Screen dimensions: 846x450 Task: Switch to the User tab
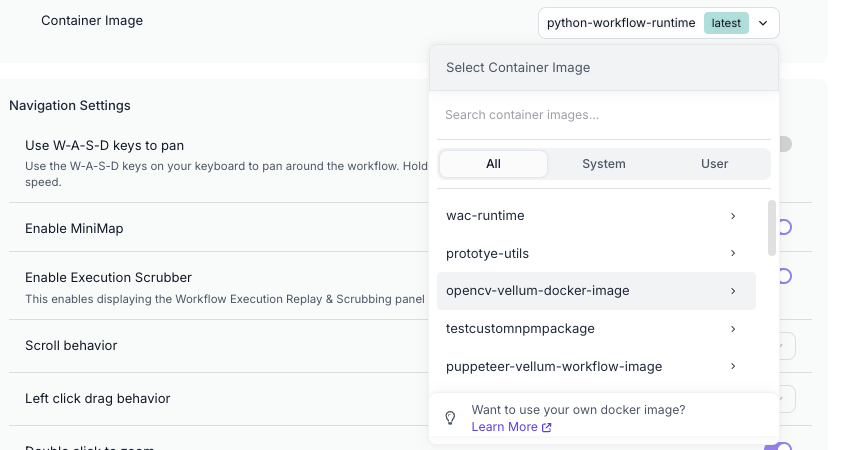click(x=714, y=164)
